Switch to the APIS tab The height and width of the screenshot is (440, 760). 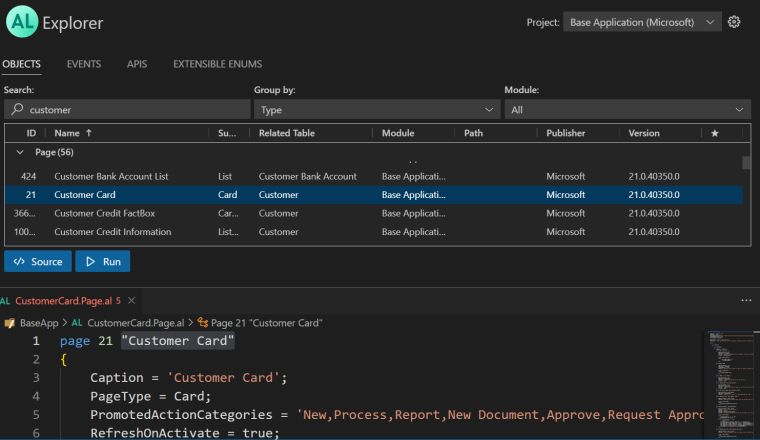point(137,64)
